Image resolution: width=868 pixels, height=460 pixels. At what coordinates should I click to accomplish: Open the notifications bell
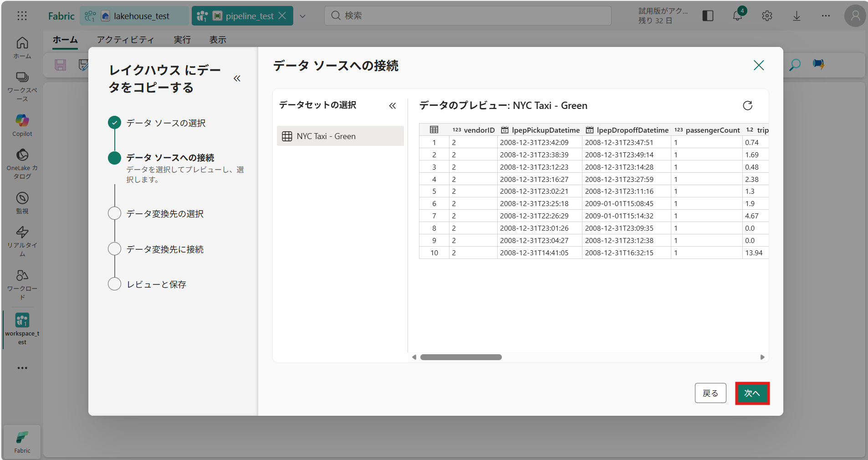point(737,16)
